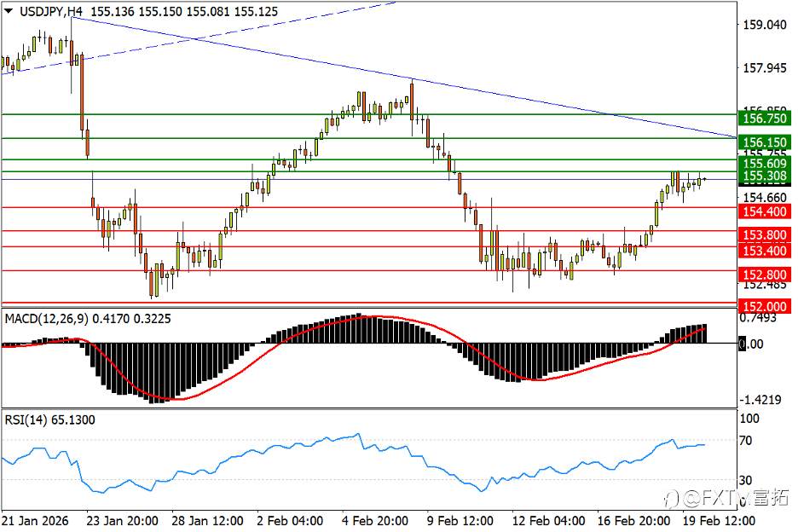Select the red 153.400 support level label
Image resolution: width=798 pixels, height=532 pixels.
765,251
